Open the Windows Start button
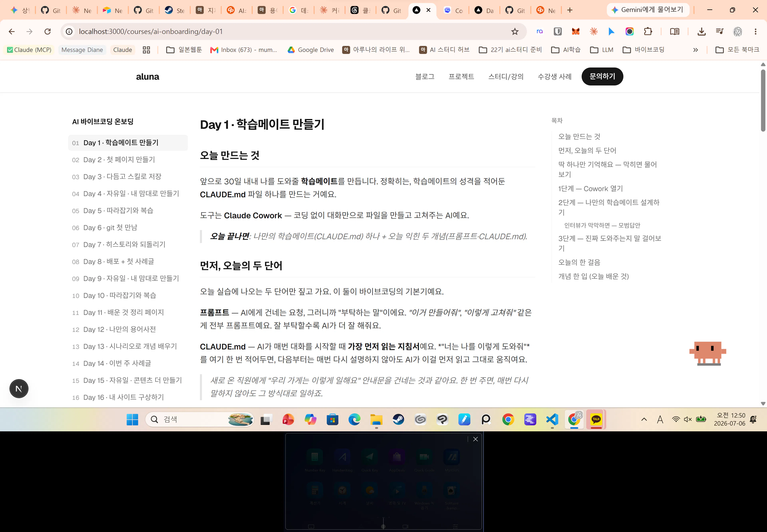 coord(132,419)
